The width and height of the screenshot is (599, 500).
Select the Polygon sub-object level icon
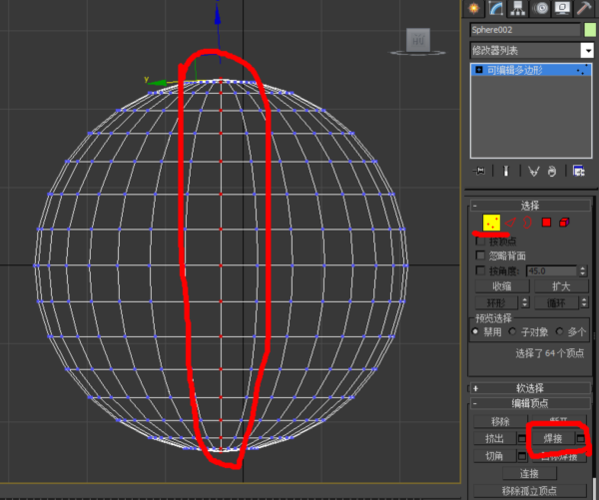tap(546, 222)
